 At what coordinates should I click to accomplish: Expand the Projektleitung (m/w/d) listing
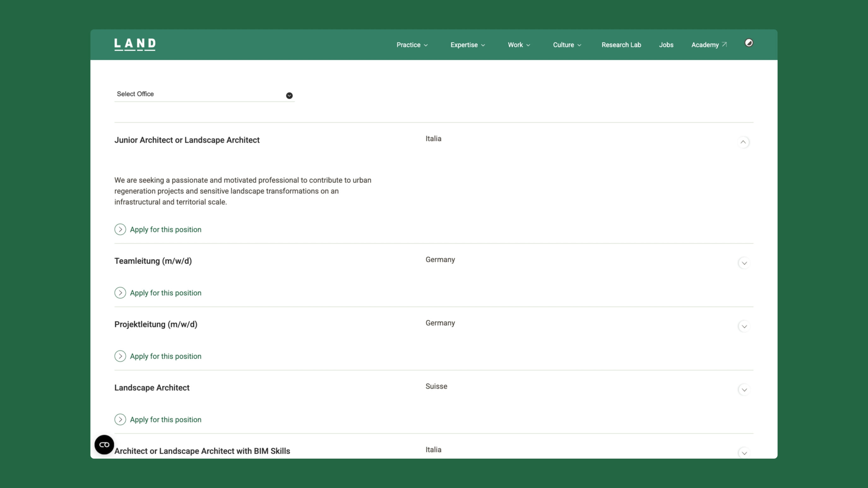tap(744, 326)
